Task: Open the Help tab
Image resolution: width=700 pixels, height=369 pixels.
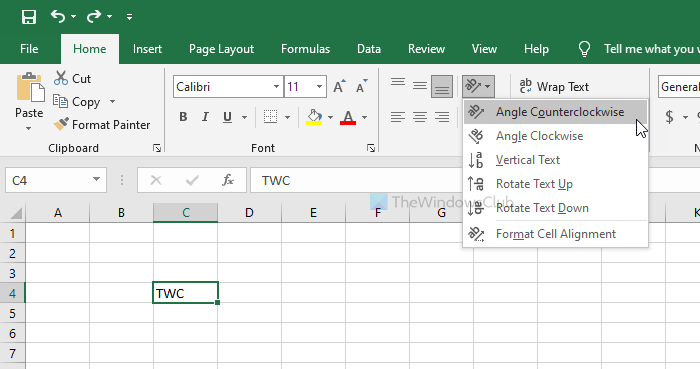Action: click(536, 49)
